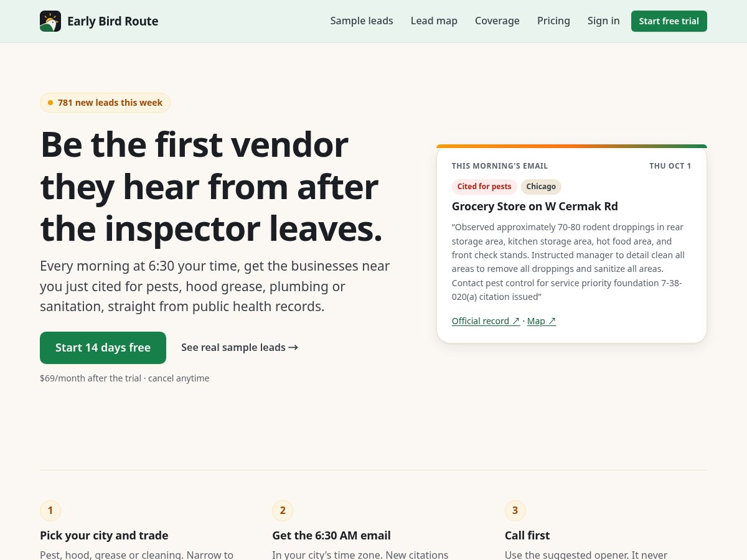Click the THIS MORNING'S EMAIL label
This screenshot has width=747, height=560.
coord(500,166)
